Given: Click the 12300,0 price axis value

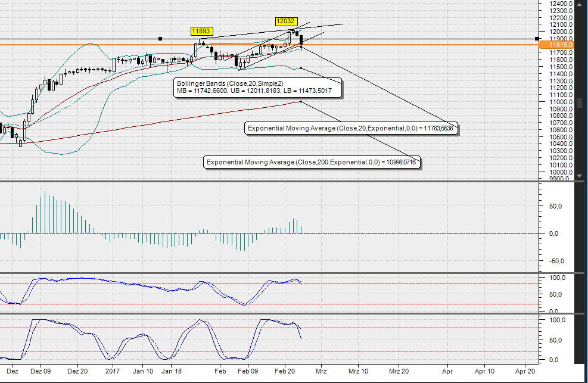Looking at the screenshot, I should coord(561,11).
